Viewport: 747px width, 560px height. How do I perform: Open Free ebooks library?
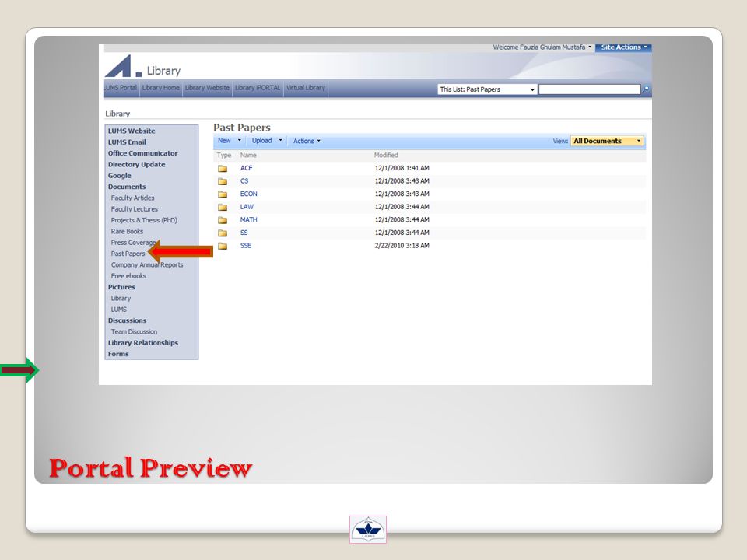tap(128, 276)
